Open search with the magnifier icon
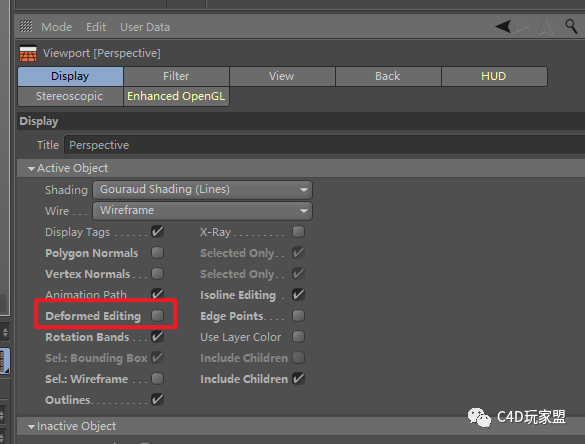Screen dimensions: 585x444 [x=571, y=26]
